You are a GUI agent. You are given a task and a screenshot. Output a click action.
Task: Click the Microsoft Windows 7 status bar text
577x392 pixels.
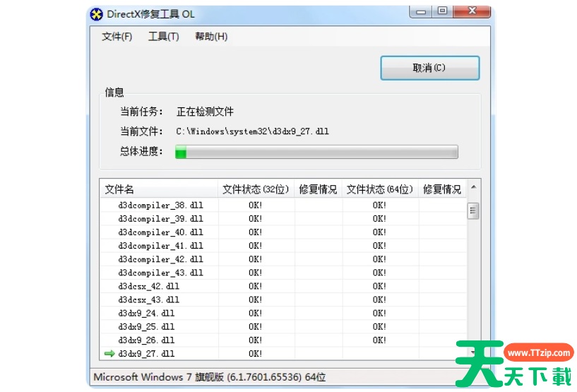210,377
